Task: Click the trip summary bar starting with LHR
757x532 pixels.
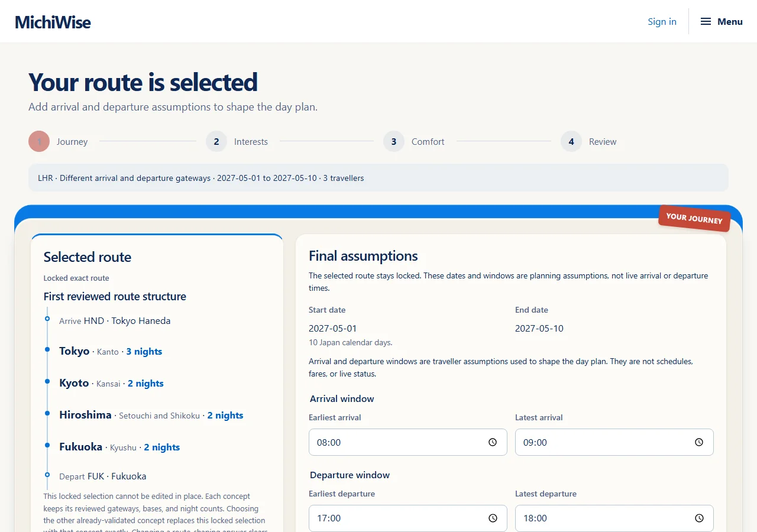Action: 378,177
